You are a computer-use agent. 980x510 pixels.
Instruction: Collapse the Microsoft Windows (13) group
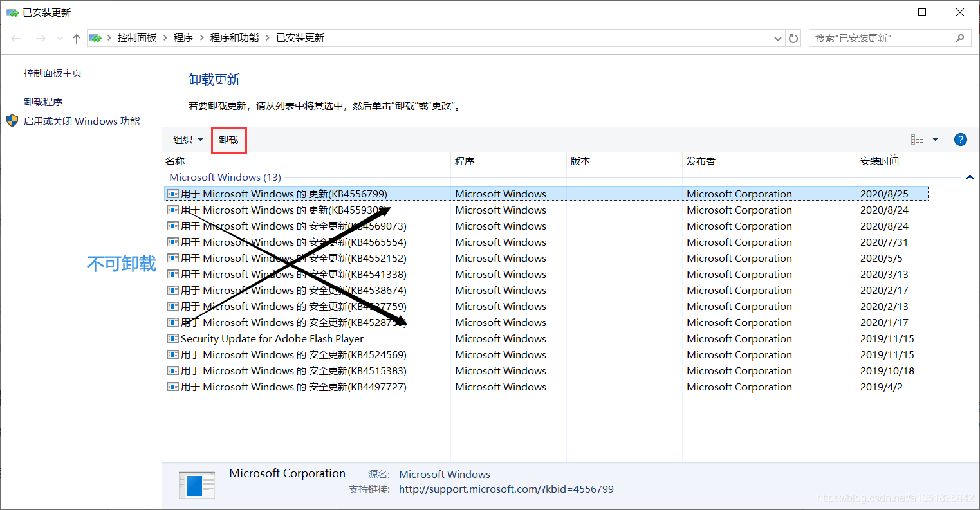click(x=970, y=177)
